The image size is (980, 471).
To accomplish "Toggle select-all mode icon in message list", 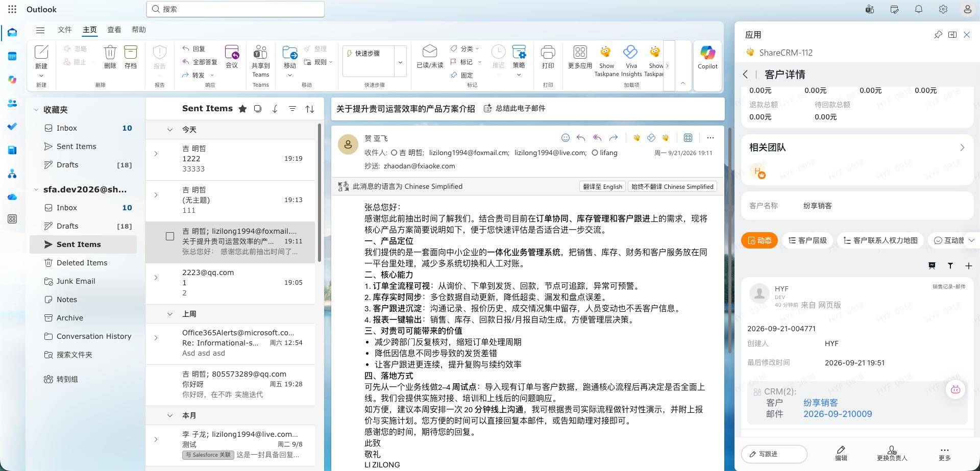I will coord(258,109).
